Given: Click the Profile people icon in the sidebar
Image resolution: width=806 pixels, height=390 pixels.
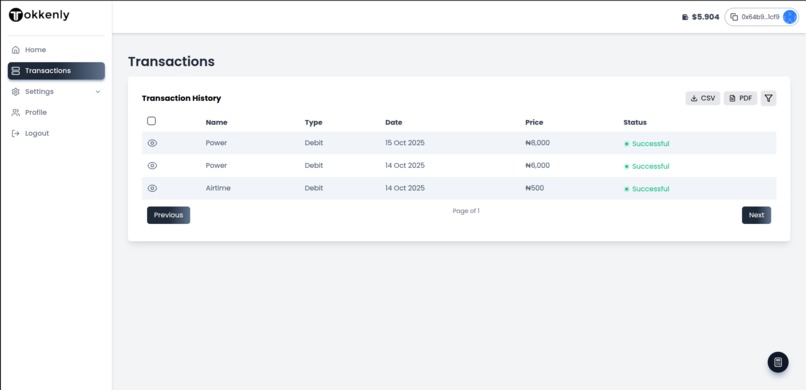Looking at the screenshot, I should [x=16, y=113].
